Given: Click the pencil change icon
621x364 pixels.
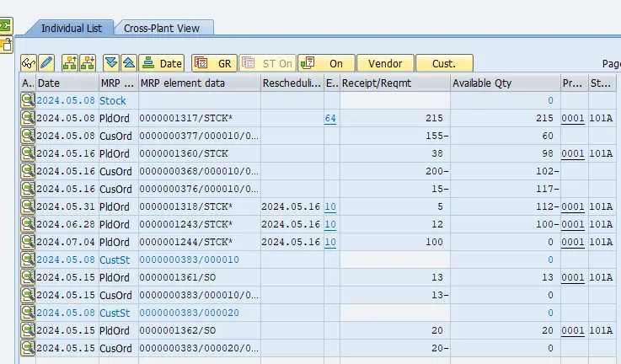Looking at the screenshot, I should point(46,63).
